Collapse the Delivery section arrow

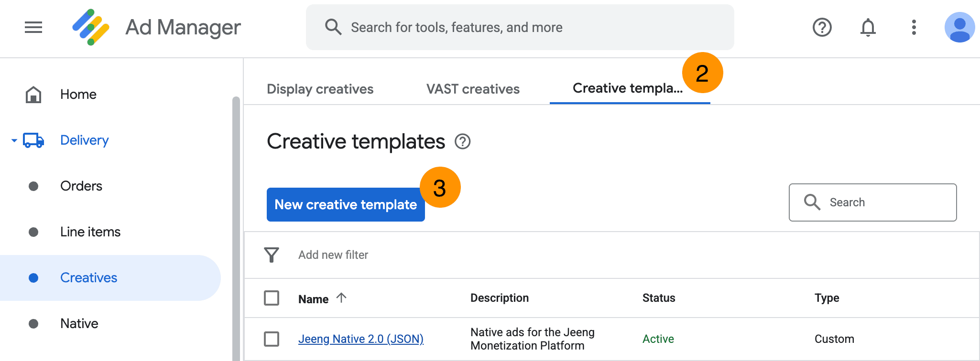pos(14,140)
